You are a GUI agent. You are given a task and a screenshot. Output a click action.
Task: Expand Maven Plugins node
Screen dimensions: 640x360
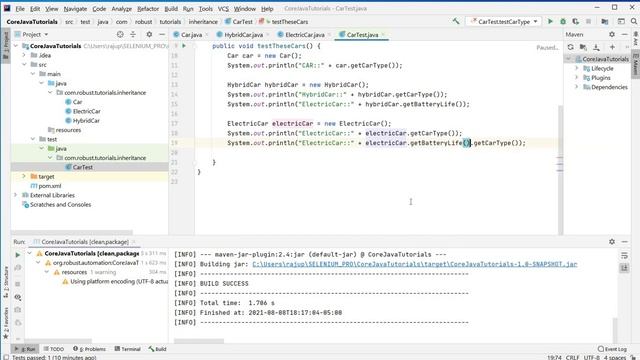point(577,78)
